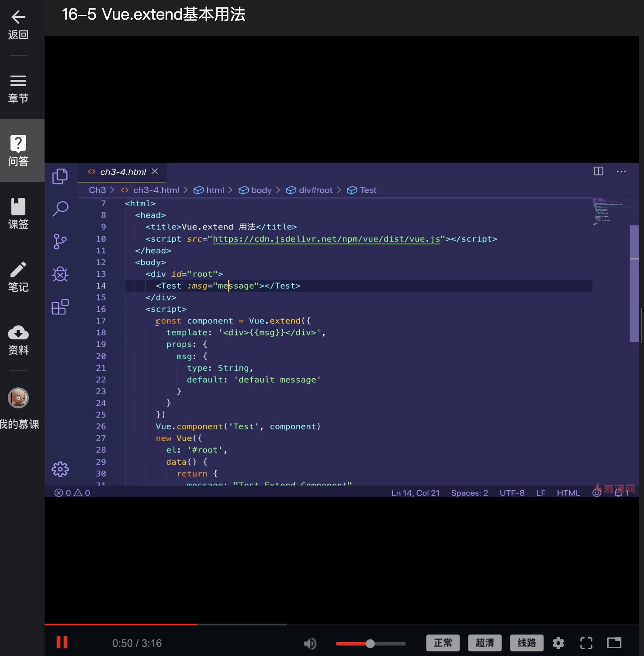Click the "const component = Vue.extend({" line
The width and height of the screenshot is (644, 656).
(233, 321)
